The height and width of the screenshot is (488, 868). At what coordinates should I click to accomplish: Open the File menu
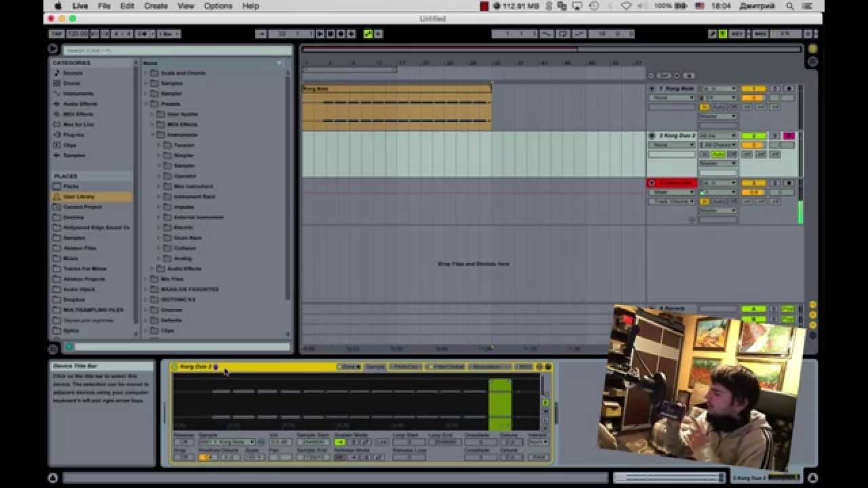[x=104, y=6]
